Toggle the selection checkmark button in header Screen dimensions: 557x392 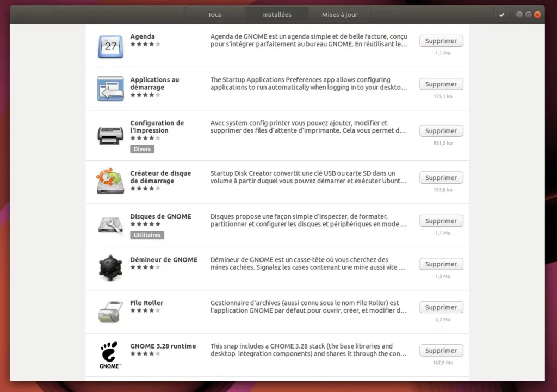[x=502, y=15]
